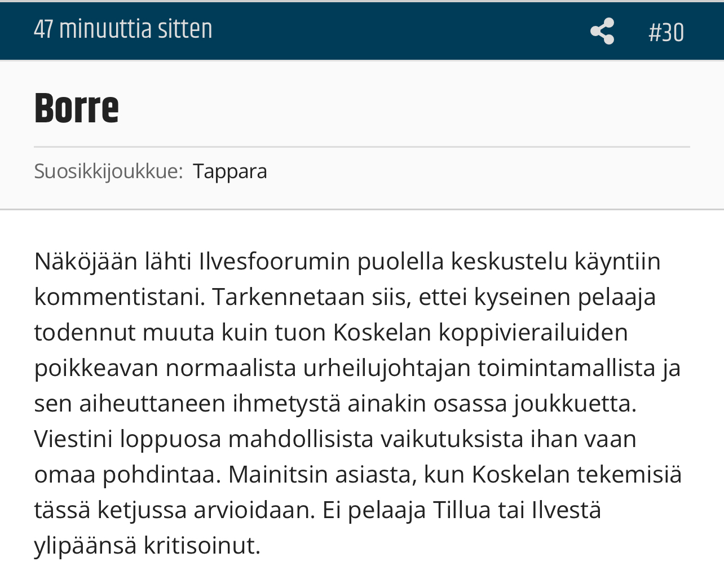Click the 'Suosikkijoukkue:' label
Image resolution: width=724 pixels, height=588 pixels.
pos(109,171)
